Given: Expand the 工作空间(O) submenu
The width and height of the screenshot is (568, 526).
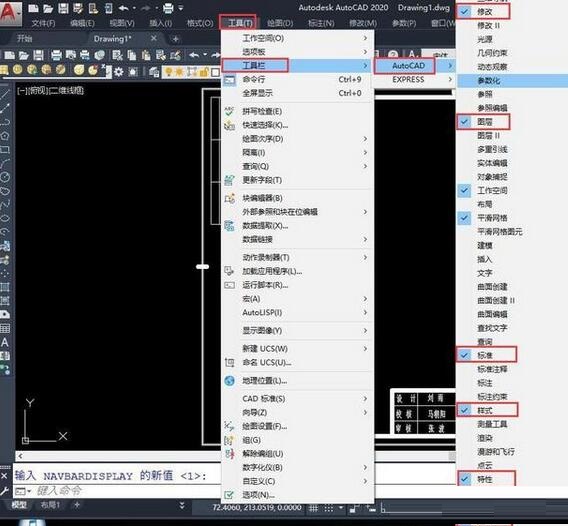Looking at the screenshot, I should [298, 38].
